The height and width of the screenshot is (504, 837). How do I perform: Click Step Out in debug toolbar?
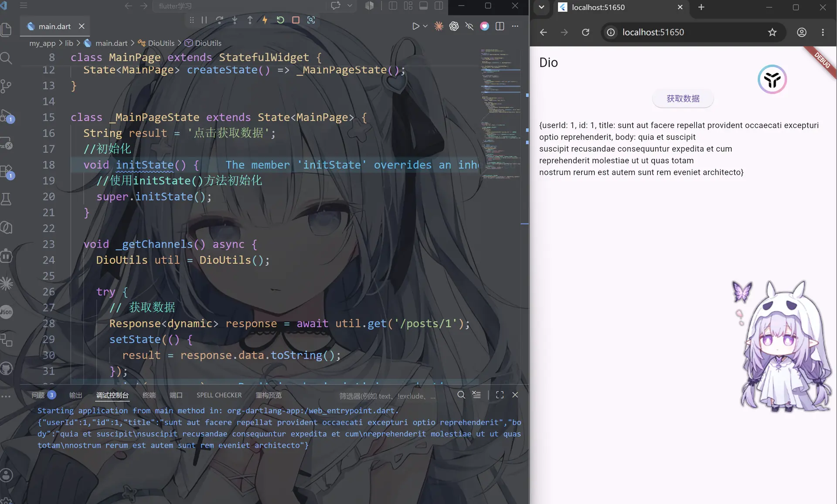(250, 20)
